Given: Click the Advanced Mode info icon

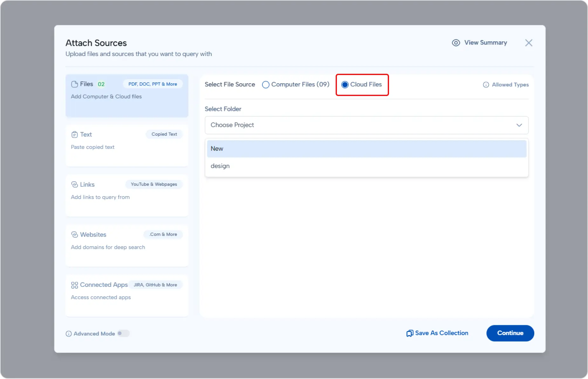Looking at the screenshot, I should tap(69, 333).
